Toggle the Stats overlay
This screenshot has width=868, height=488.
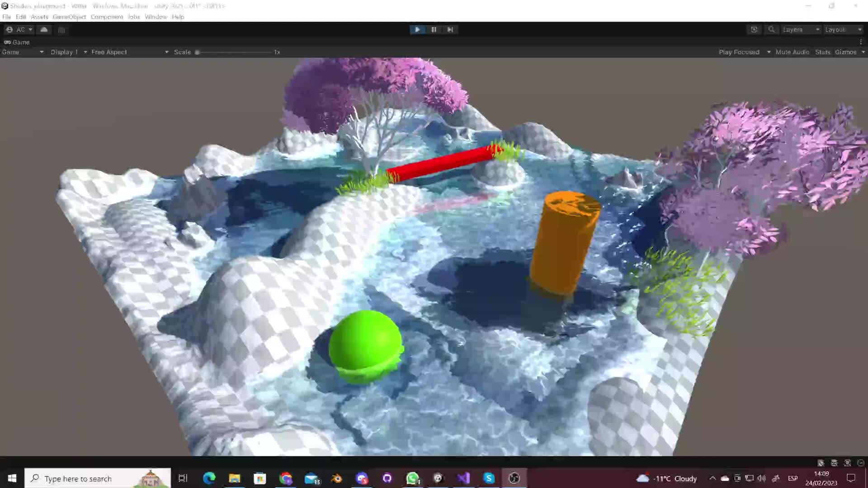(x=822, y=52)
